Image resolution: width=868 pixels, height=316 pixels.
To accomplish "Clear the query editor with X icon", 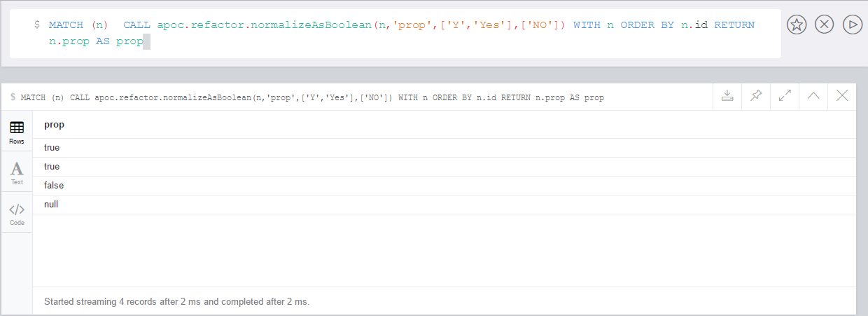I will coord(825,25).
